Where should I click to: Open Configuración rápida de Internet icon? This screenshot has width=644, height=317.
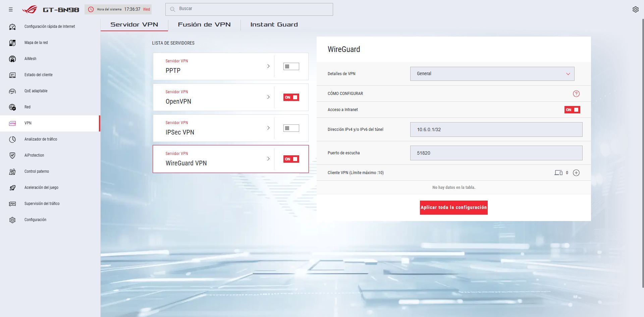tap(12, 27)
